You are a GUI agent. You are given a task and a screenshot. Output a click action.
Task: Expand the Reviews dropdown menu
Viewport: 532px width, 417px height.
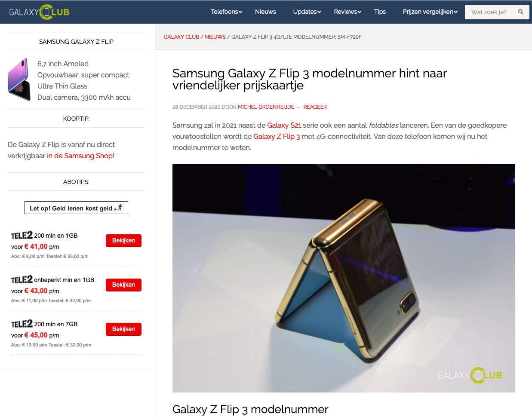(x=347, y=12)
